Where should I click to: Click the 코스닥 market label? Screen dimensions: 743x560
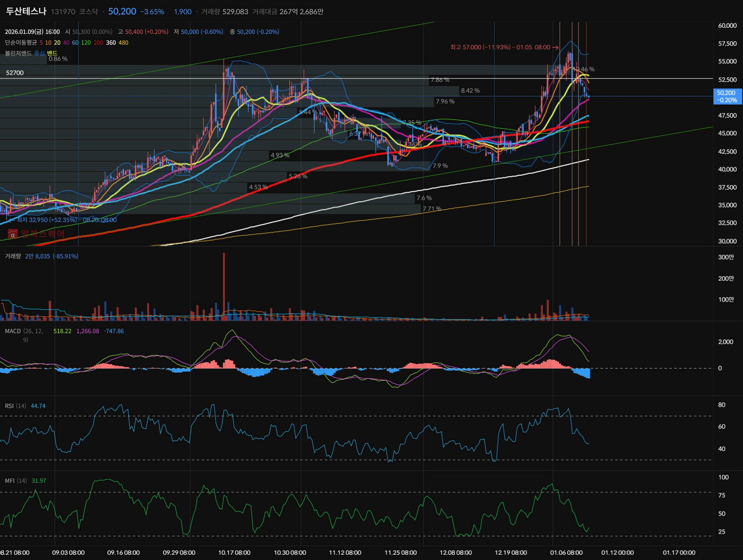(89, 12)
